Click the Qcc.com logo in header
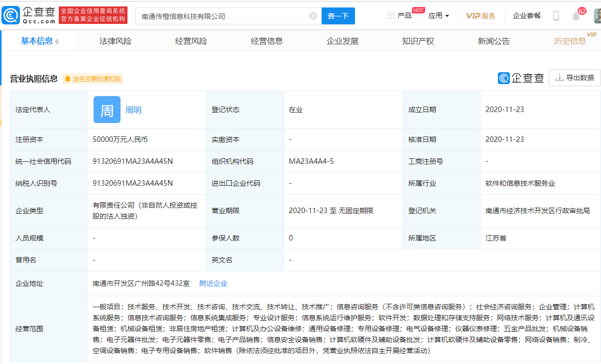The image size is (601, 364). pyautogui.click(x=28, y=15)
